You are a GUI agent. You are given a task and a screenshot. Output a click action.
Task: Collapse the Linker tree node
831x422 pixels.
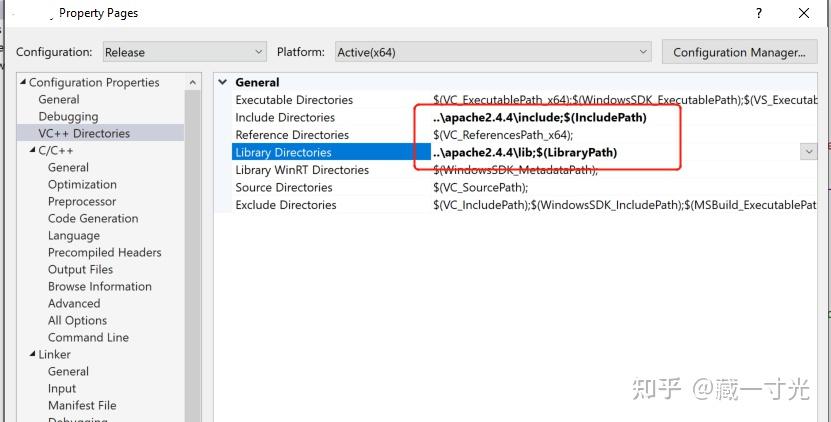pos(33,354)
